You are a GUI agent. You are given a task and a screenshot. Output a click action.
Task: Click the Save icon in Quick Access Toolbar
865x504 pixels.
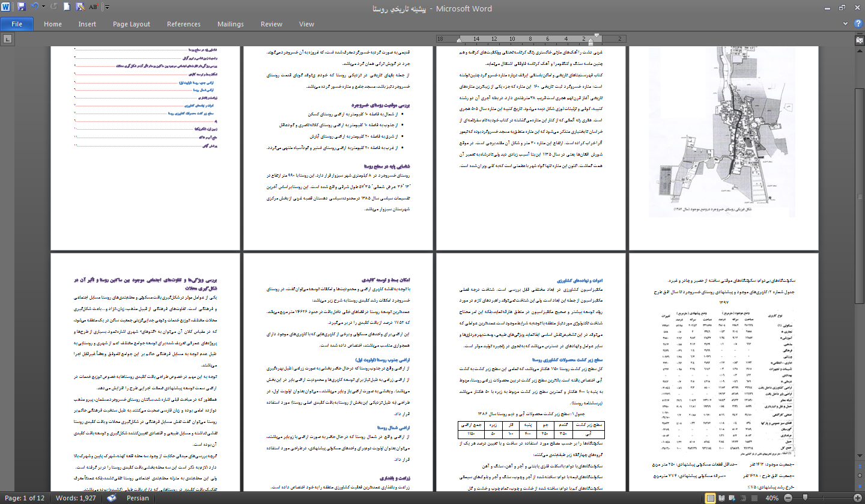pyautogui.click(x=22, y=7)
